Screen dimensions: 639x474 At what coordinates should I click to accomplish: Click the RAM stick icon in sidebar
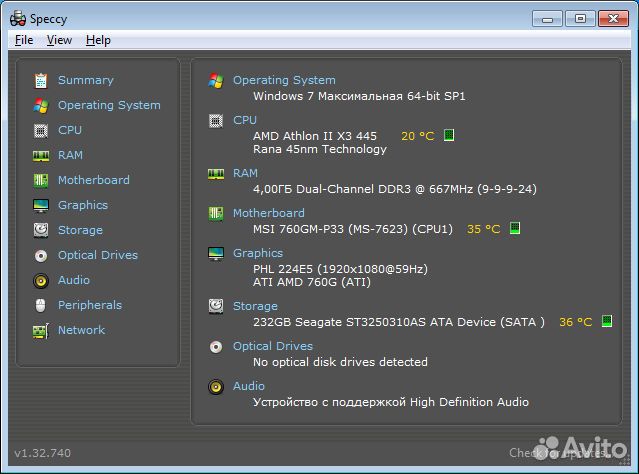click(x=40, y=155)
